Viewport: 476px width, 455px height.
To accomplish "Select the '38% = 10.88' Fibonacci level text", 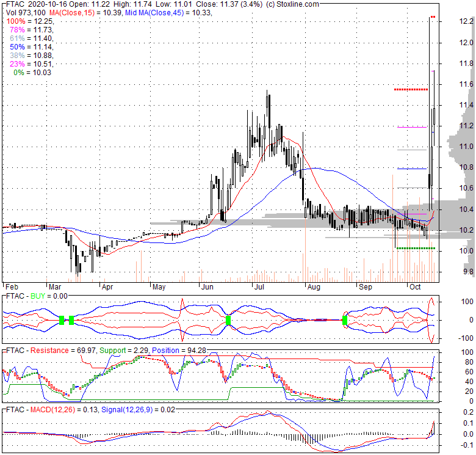I will click(x=32, y=56).
